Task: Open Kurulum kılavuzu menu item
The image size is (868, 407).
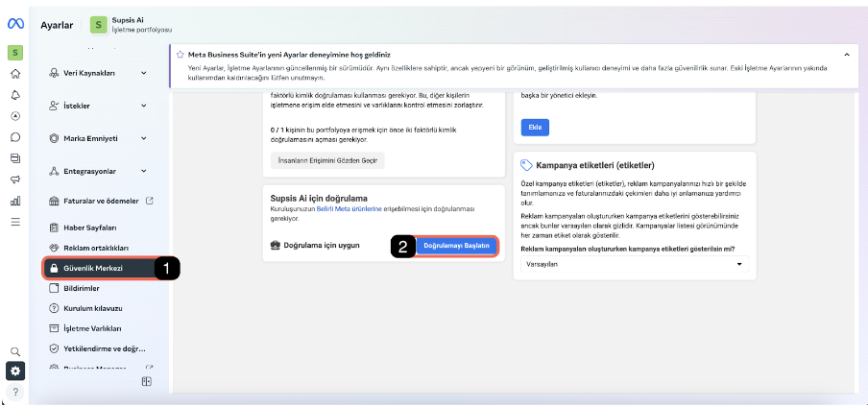Action: pyautogui.click(x=85, y=308)
